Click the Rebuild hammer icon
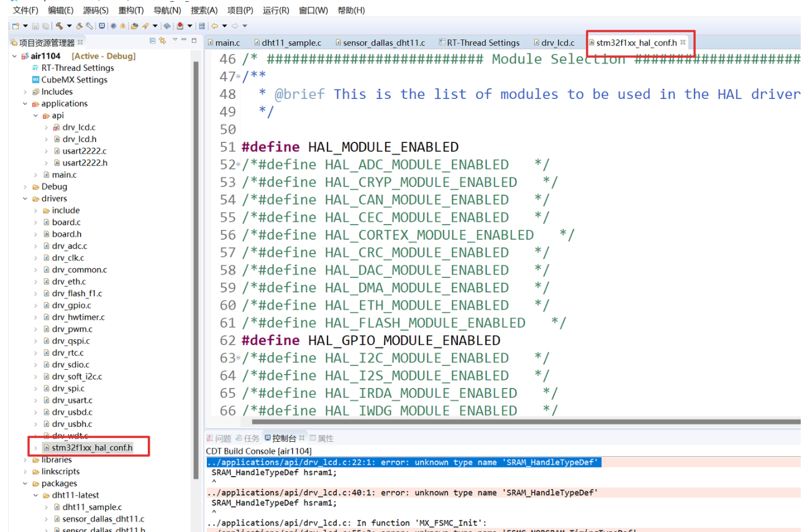Image resolution: width=812 pixels, height=532 pixels. click(80, 26)
